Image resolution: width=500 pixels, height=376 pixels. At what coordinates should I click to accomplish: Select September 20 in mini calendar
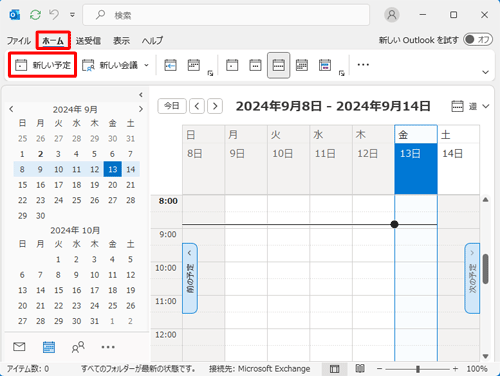click(112, 185)
